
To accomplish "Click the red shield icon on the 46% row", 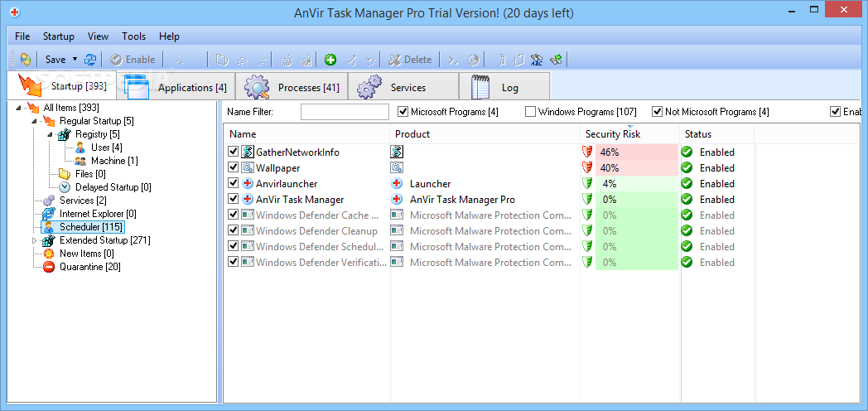I will tap(587, 152).
